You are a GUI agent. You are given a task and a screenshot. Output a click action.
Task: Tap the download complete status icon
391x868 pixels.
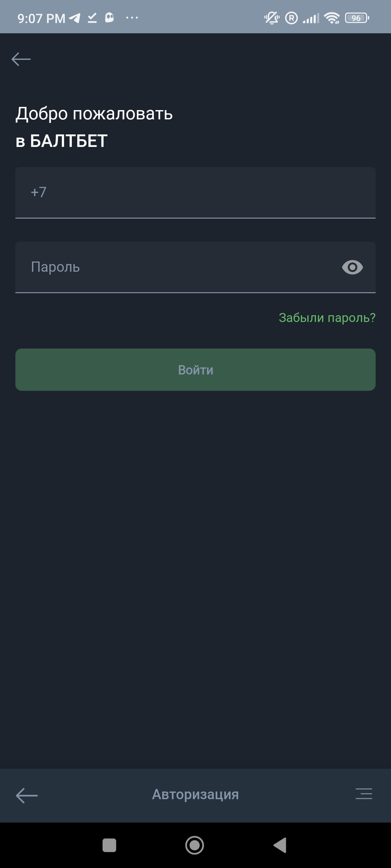[x=92, y=18]
